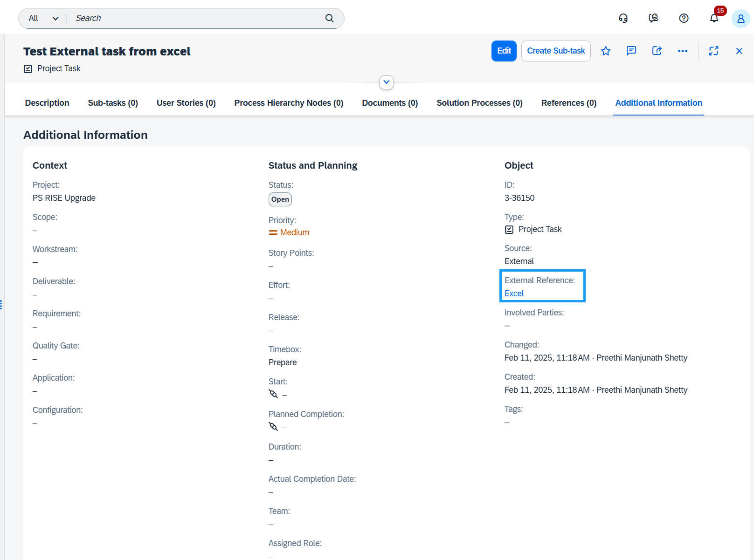The image size is (754, 560).
Task: Start a search with the magnifier icon
Action: click(329, 18)
